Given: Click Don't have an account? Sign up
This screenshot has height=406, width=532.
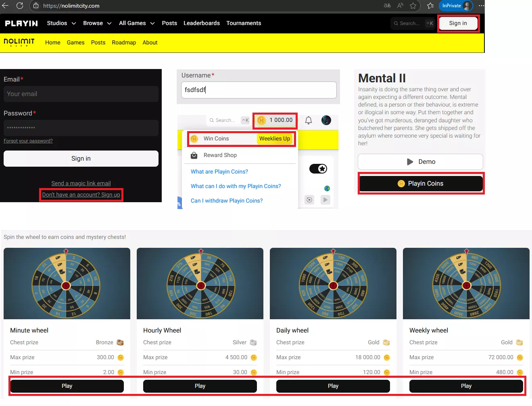Looking at the screenshot, I should (81, 195).
